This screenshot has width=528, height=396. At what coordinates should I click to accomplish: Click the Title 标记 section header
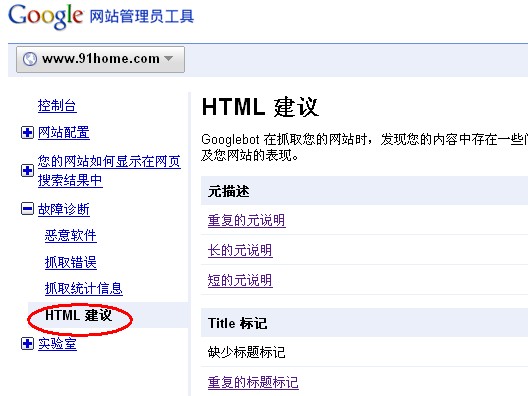tap(364, 323)
